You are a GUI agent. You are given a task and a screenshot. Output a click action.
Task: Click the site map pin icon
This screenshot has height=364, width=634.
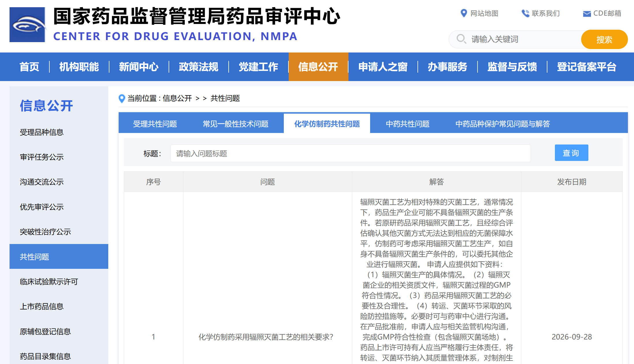point(464,13)
